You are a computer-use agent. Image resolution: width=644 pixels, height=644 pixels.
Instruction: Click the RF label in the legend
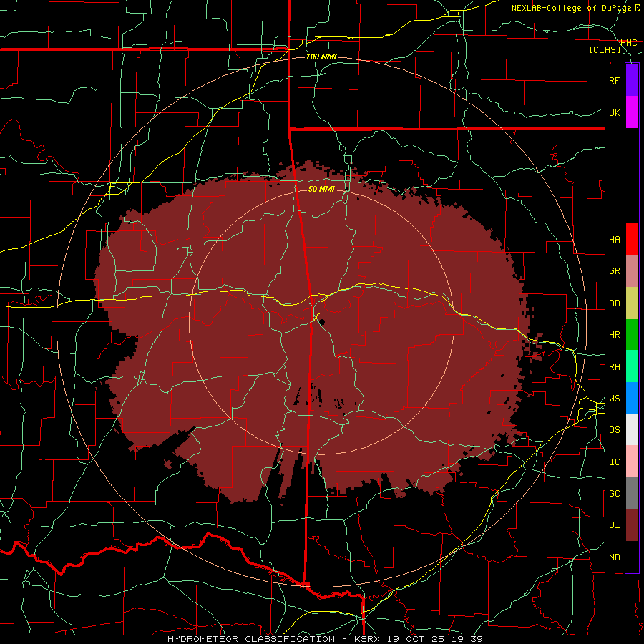[x=615, y=80]
